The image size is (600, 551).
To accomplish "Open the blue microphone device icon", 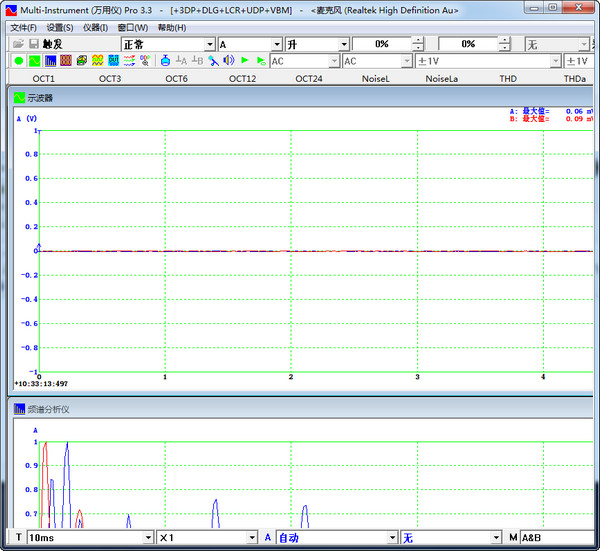I will (213, 61).
